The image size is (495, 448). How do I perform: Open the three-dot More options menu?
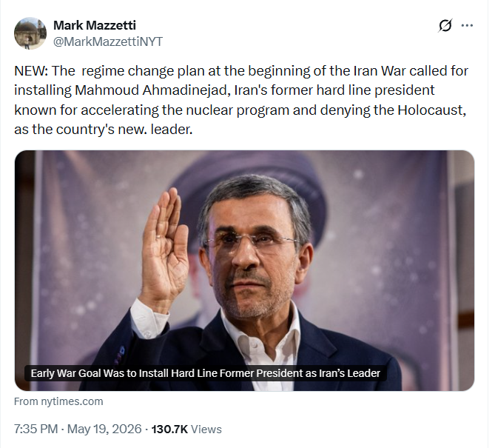[467, 26]
